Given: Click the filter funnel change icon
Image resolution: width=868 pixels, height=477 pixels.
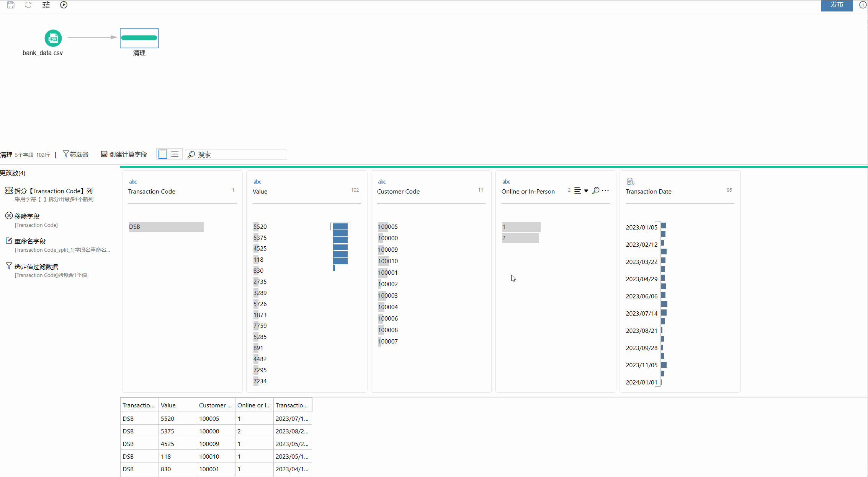Looking at the screenshot, I should (x=9, y=265).
